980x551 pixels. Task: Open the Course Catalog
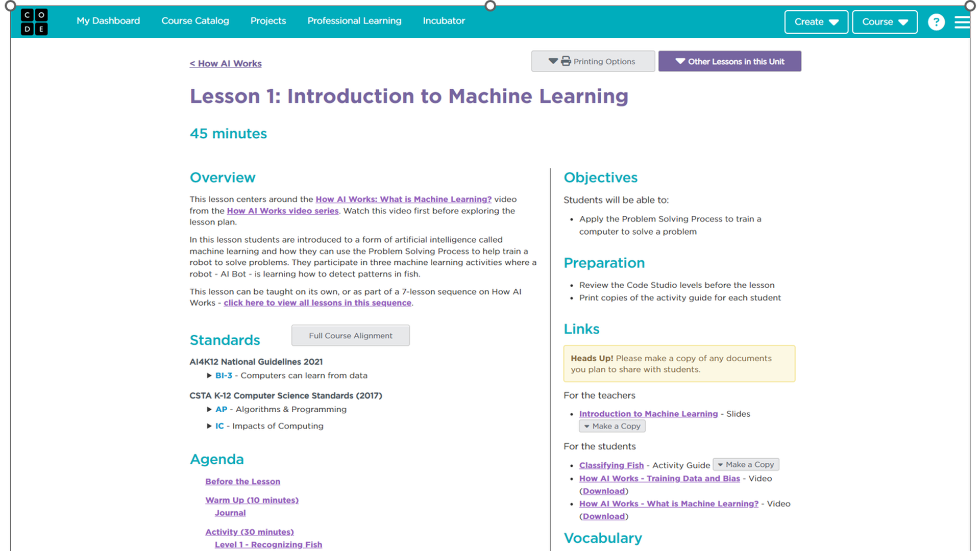tap(195, 21)
